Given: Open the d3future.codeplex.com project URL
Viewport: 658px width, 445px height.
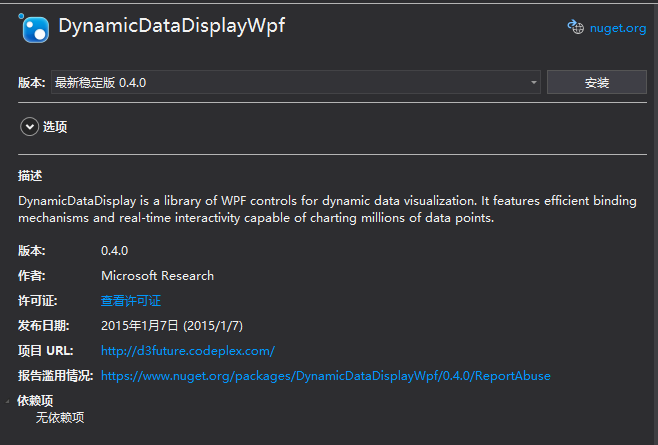Looking at the screenshot, I should tap(188, 351).
